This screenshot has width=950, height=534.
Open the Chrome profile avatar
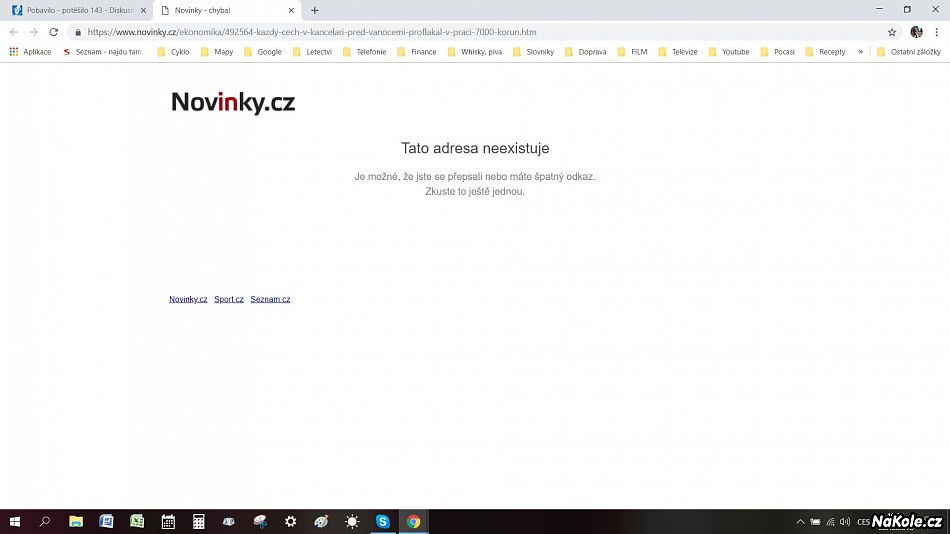[x=916, y=32]
